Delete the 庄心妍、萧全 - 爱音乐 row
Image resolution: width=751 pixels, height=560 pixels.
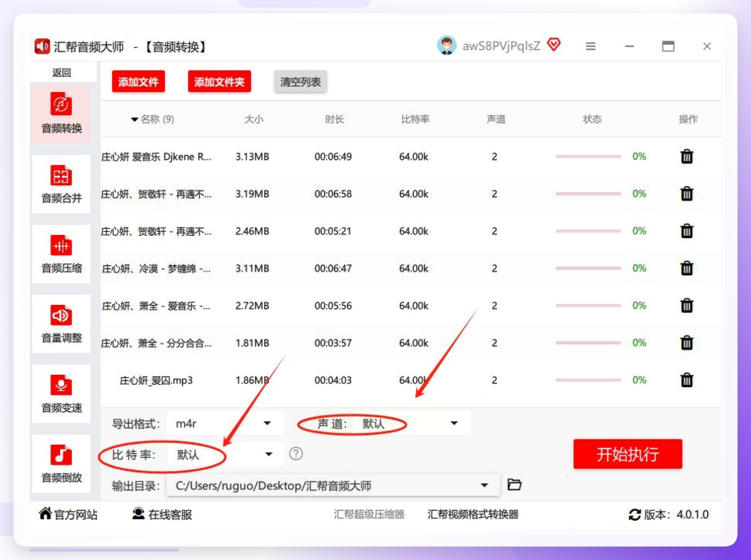click(686, 306)
